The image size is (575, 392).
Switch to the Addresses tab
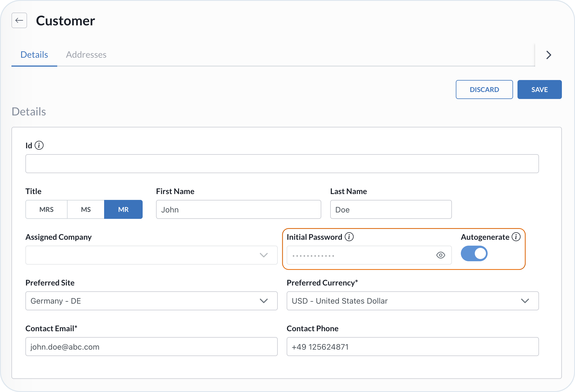pyautogui.click(x=86, y=55)
